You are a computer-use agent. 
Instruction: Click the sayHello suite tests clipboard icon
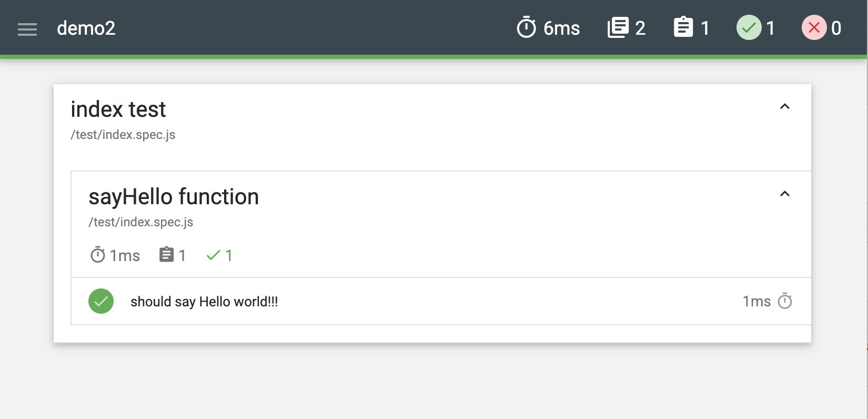[x=166, y=255]
